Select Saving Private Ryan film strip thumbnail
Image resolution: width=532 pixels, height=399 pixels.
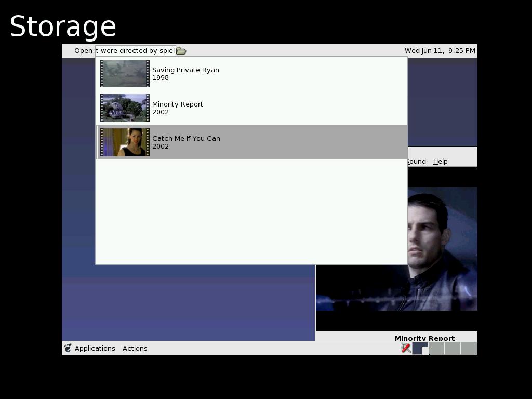click(x=125, y=73)
